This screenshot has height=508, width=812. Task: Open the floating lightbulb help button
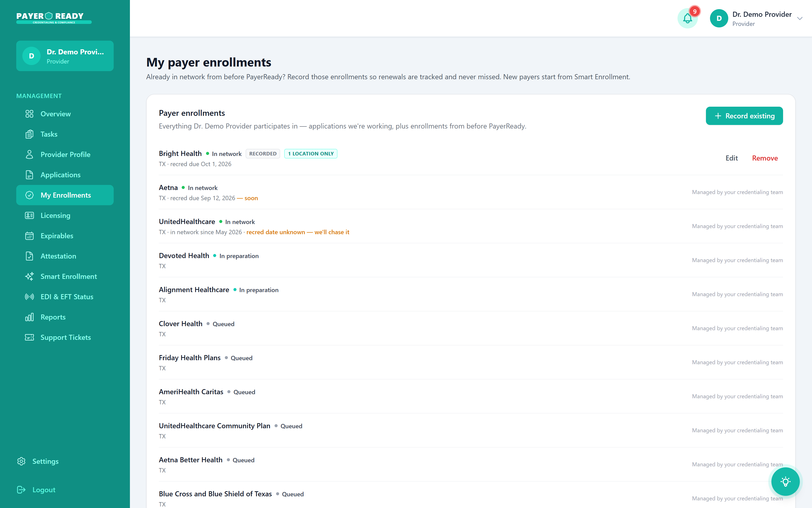[785, 482]
